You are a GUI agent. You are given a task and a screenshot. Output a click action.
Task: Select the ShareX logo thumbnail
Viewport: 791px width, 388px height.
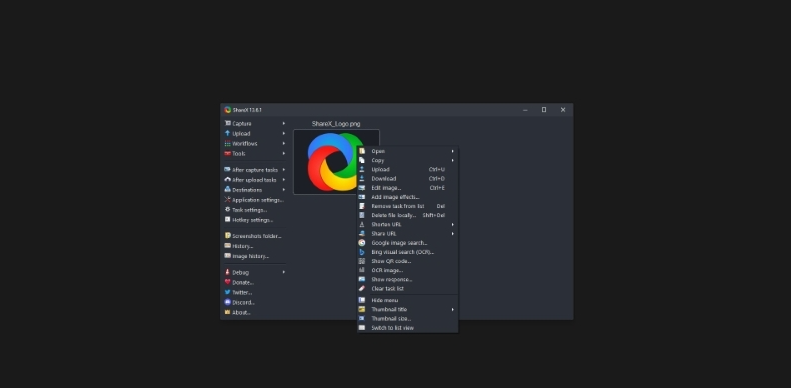(x=336, y=162)
